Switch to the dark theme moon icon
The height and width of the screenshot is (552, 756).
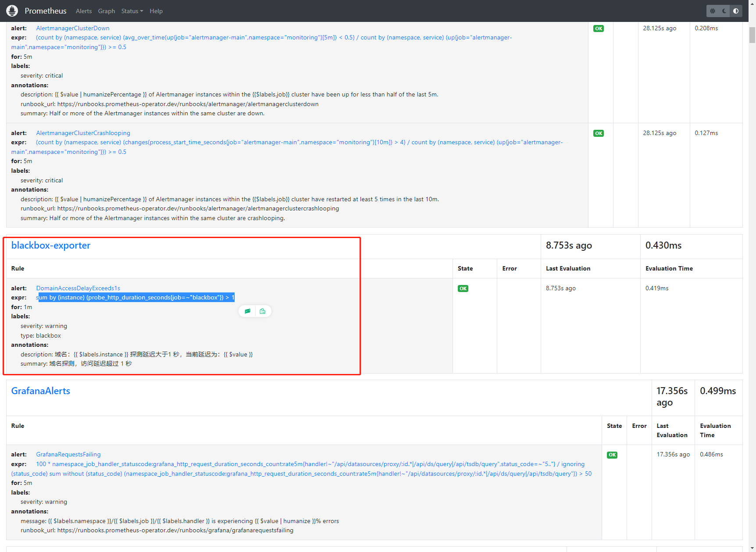[x=724, y=11]
